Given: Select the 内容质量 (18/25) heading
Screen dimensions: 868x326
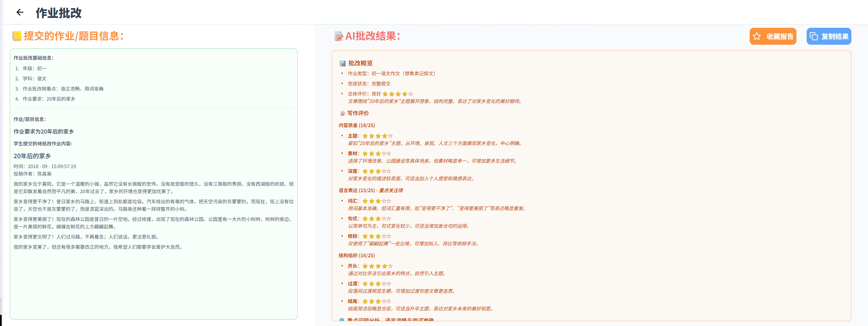Looking at the screenshot, I should pos(357,125).
